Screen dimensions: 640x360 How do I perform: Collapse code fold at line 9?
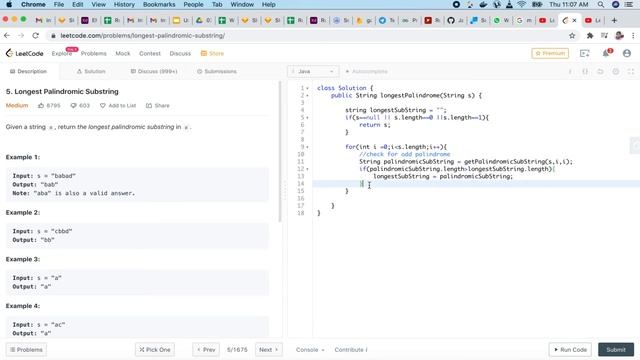pyautogui.click(x=307, y=147)
